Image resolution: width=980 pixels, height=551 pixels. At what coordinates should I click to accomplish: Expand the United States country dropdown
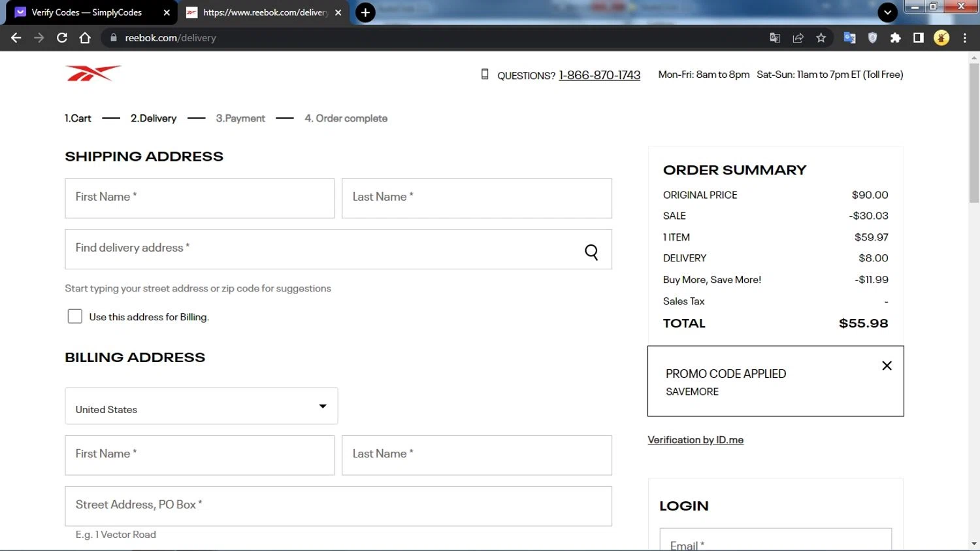pos(201,406)
